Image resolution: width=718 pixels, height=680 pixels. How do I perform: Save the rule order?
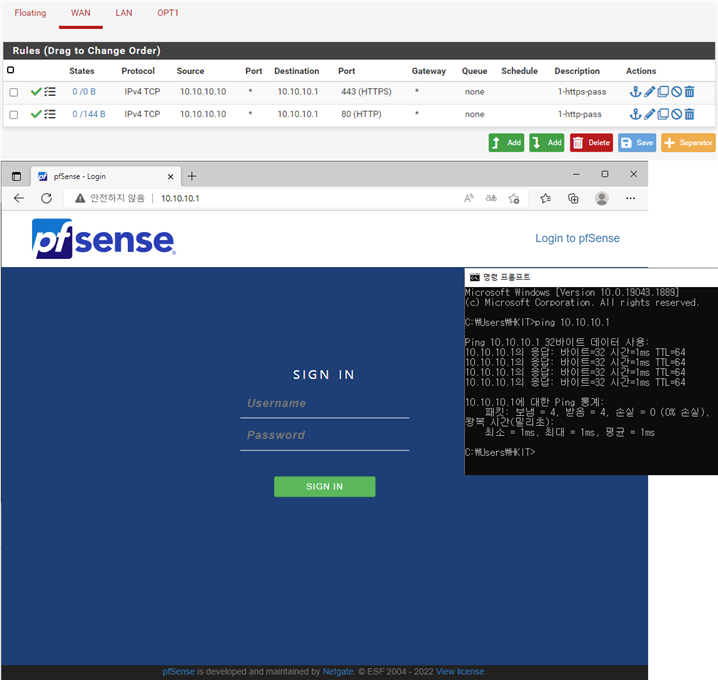coord(637,143)
